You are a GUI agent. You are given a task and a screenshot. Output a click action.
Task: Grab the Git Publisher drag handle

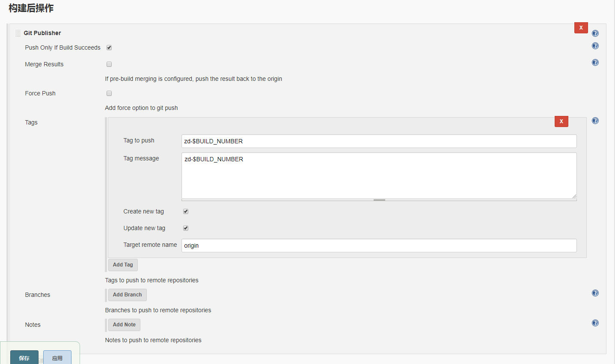coord(18,33)
